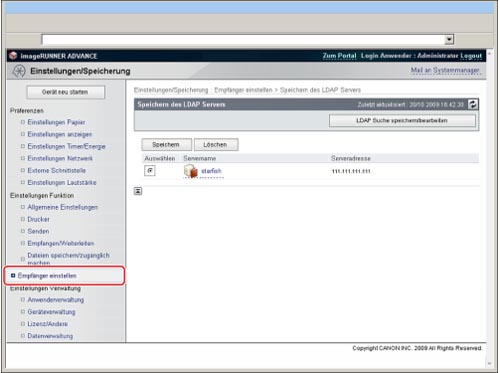Open the Mail an Systemmanager link

[445, 70]
